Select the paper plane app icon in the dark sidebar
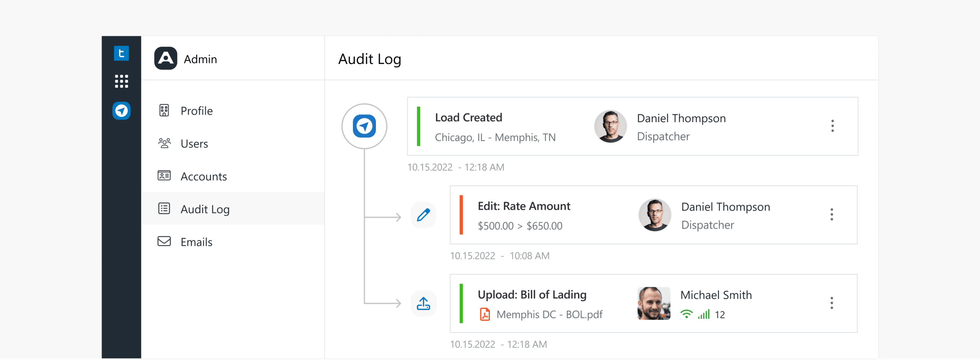980x360 pixels. 121,111
